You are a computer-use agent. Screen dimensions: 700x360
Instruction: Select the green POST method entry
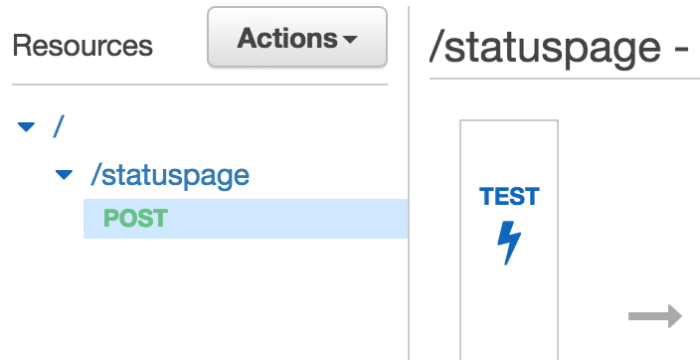tap(135, 218)
